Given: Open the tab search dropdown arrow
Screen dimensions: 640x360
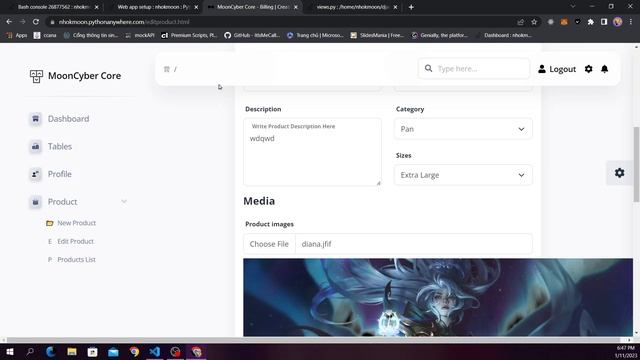Looking at the screenshot, I should [573, 7].
